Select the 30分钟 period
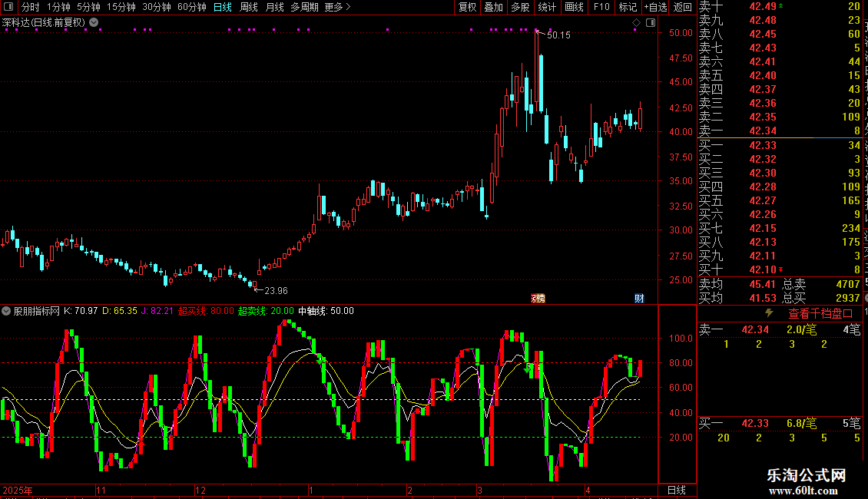Screen dimensions: 868x499 point(157,7)
